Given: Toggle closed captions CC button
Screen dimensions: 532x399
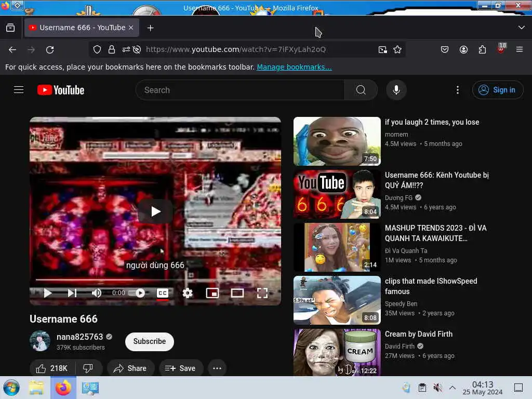Looking at the screenshot, I should tap(163, 293).
